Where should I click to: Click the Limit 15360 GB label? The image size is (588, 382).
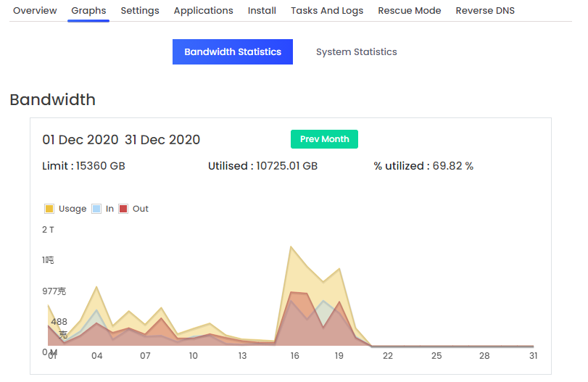[x=83, y=166]
